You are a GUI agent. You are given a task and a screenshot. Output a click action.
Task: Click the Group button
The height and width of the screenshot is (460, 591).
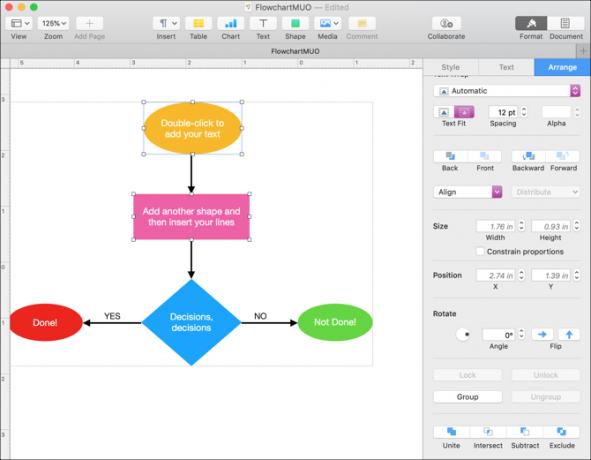pos(467,397)
